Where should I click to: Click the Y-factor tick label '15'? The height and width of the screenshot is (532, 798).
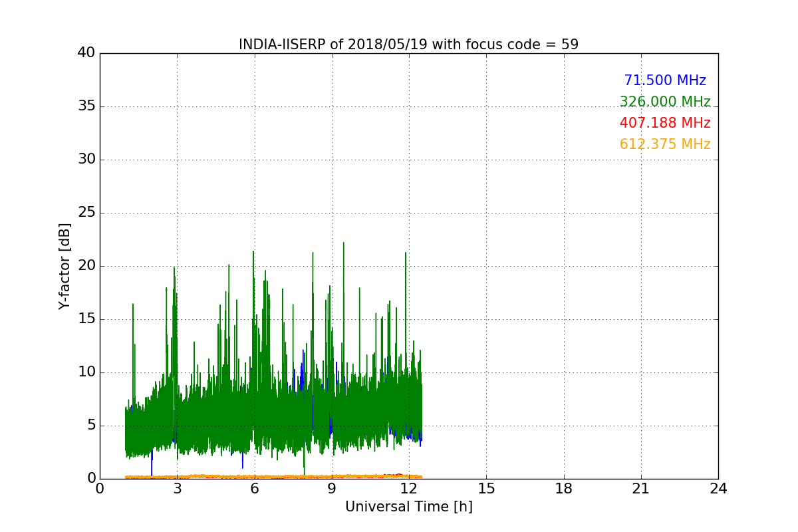(86, 319)
